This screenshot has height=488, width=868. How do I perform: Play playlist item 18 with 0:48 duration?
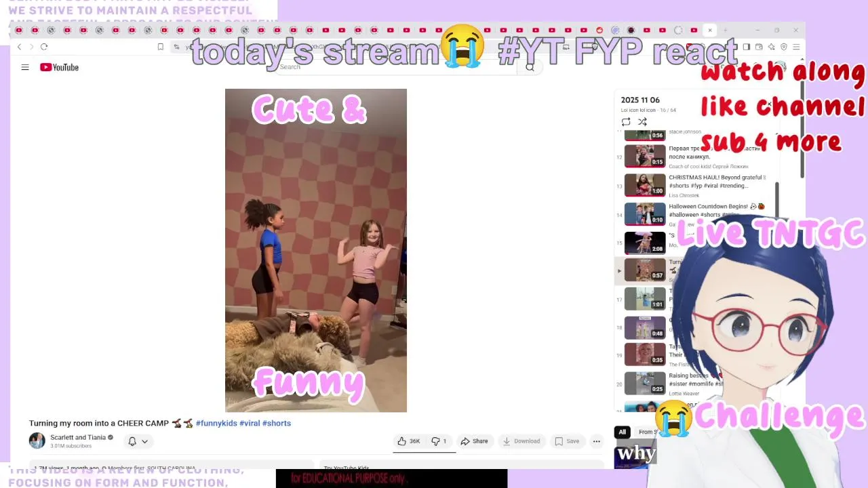pyautogui.click(x=645, y=327)
